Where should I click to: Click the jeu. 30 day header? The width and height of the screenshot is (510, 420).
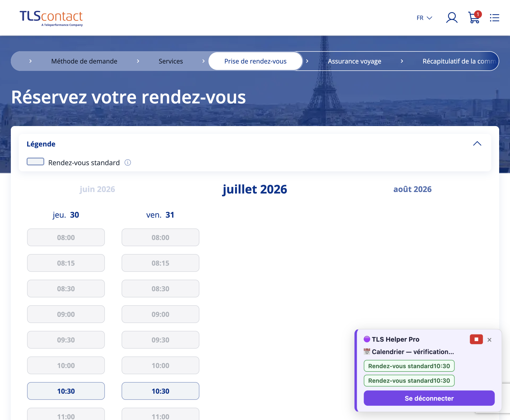(x=66, y=215)
